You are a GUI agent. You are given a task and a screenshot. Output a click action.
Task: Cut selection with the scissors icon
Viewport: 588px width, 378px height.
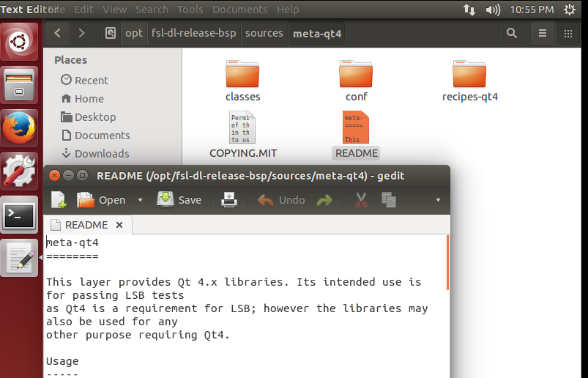click(x=361, y=200)
